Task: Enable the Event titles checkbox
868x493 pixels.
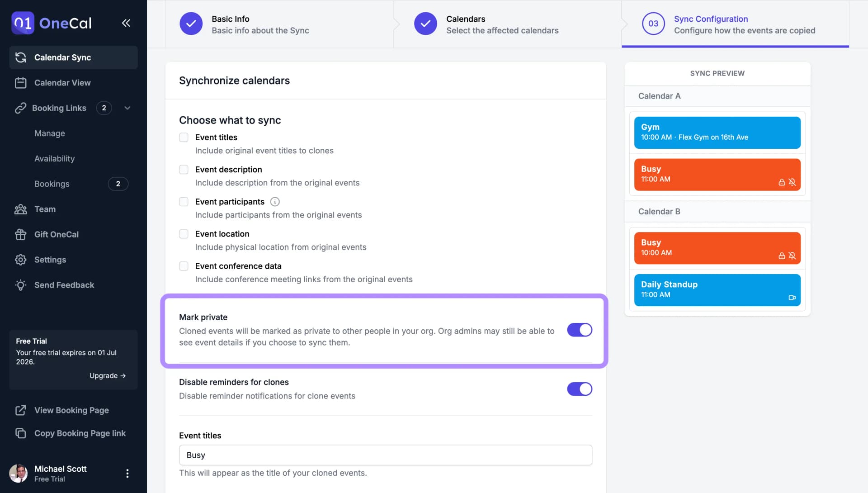Action: 183,137
